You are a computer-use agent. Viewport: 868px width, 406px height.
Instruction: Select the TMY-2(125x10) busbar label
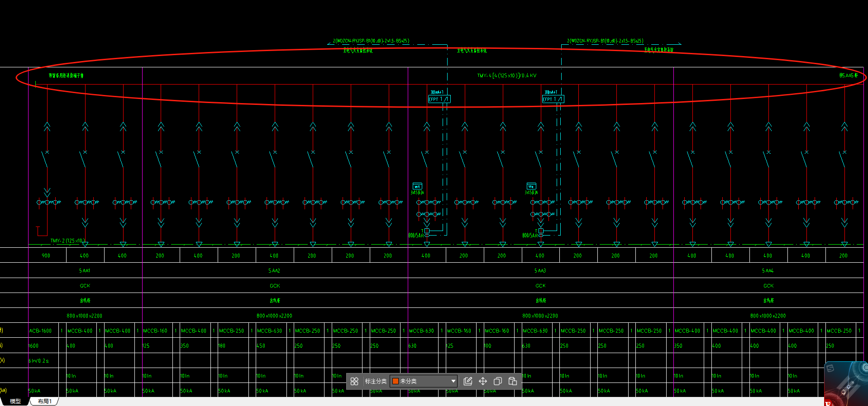[68, 241]
